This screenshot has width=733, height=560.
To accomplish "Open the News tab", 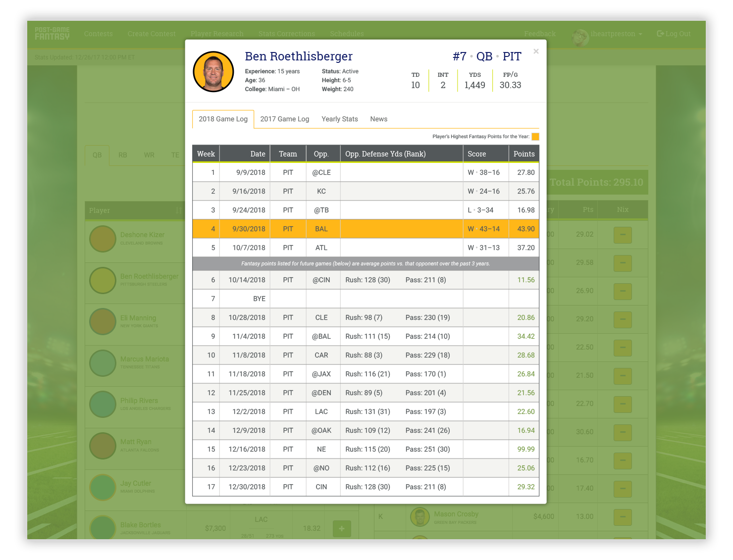I will 379,119.
